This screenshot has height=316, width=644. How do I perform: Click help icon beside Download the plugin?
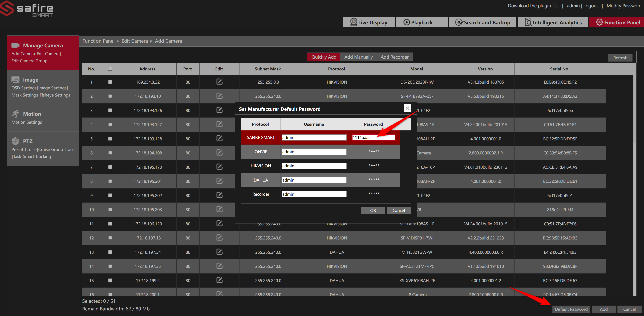click(x=555, y=6)
